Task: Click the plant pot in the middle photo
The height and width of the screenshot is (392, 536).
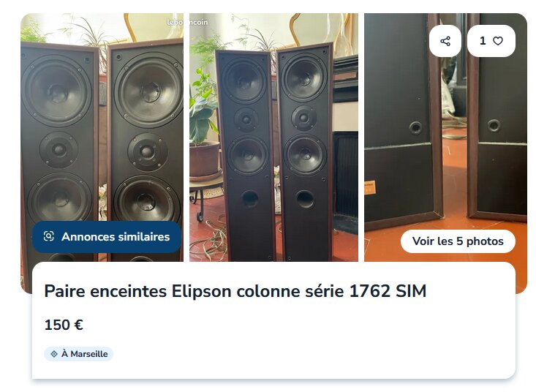Action: pos(205,159)
